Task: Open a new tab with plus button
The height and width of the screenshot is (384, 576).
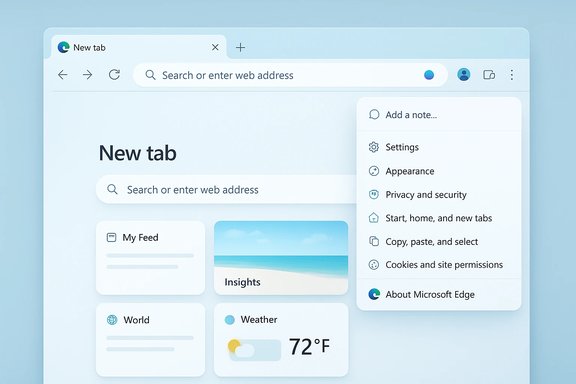Action: coord(240,47)
